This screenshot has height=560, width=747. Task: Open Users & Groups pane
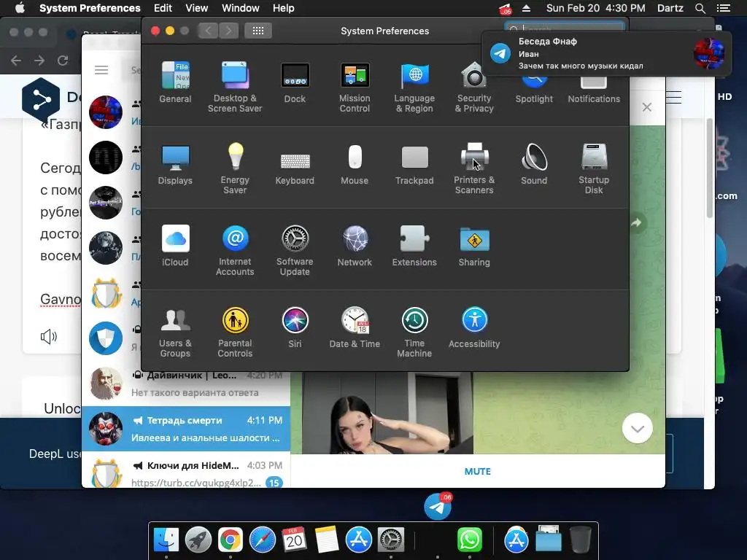(x=175, y=332)
